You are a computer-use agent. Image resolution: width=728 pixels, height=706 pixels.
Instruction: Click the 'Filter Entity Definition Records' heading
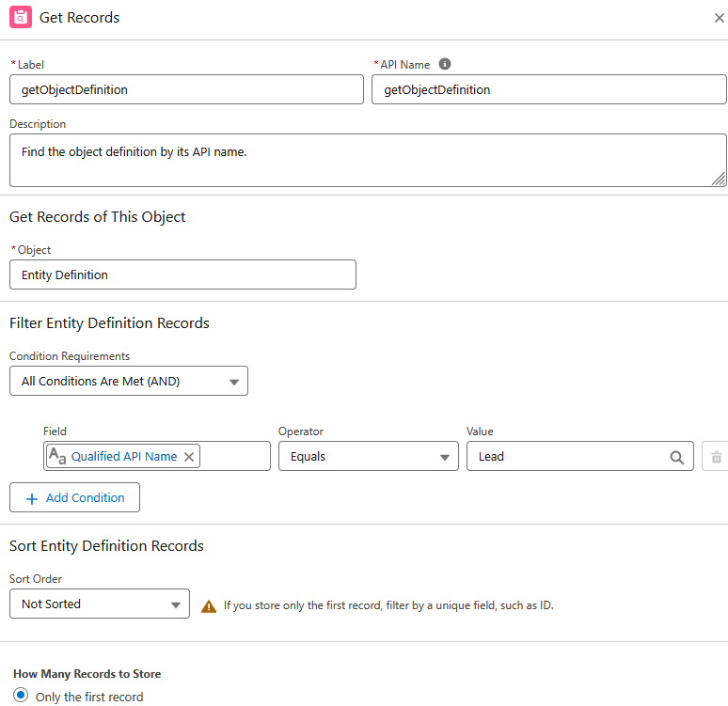tap(109, 323)
